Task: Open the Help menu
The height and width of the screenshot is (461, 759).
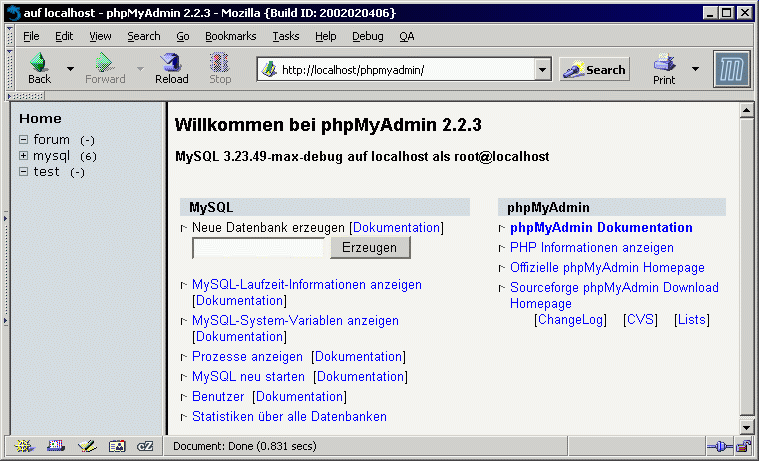Action: [x=325, y=36]
